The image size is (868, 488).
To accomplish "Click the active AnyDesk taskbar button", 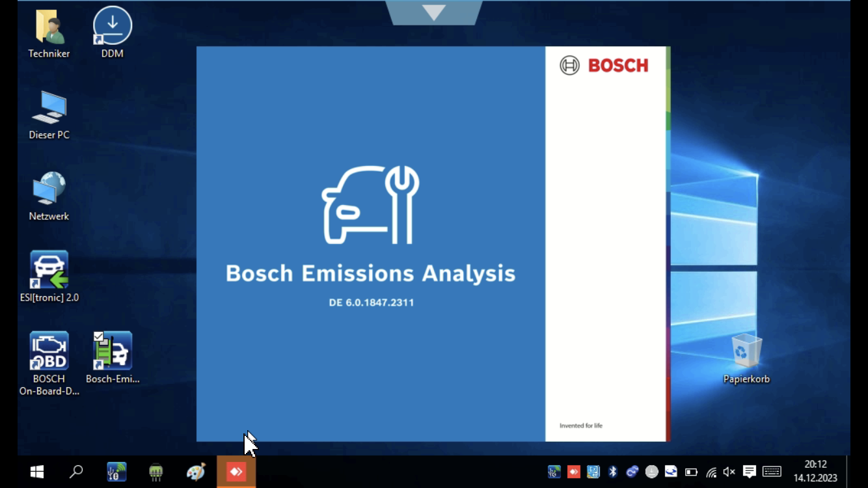I will click(x=236, y=472).
